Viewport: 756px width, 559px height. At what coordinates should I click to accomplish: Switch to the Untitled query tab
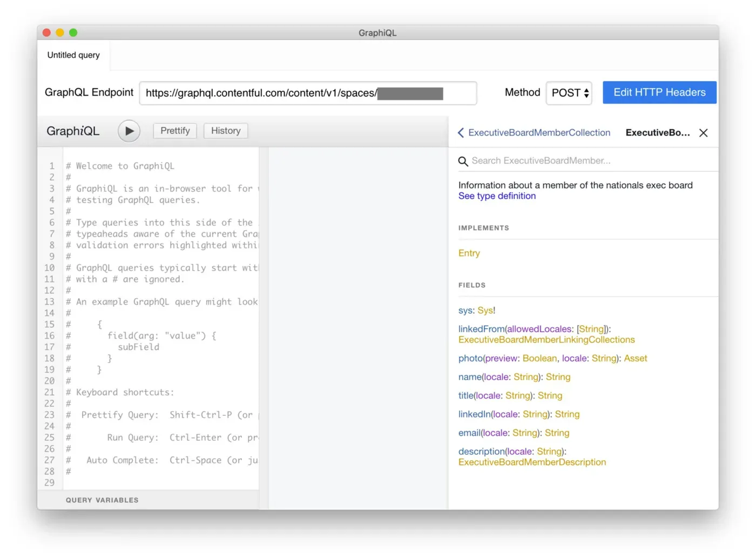73,55
